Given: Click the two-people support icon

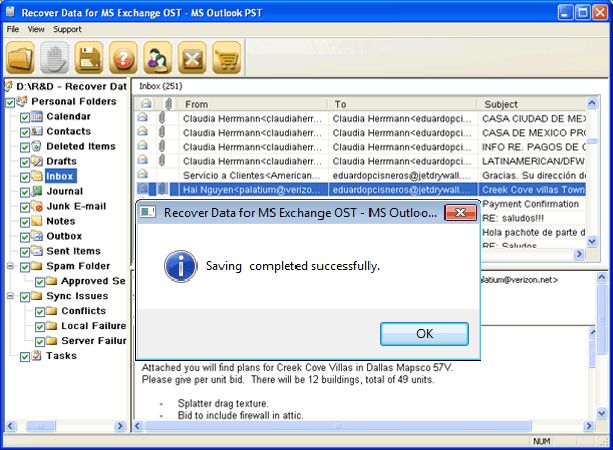Looking at the screenshot, I should [x=158, y=58].
